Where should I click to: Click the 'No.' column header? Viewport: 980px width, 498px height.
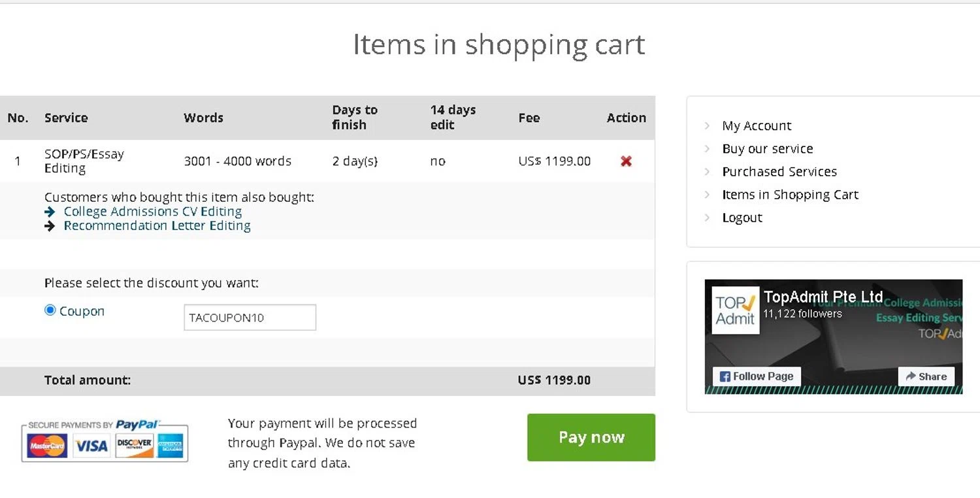click(x=18, y=118)
